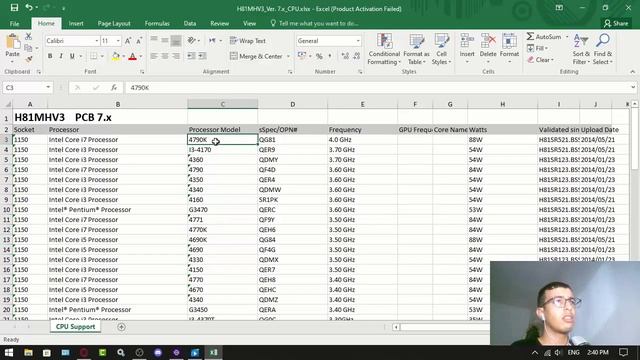Click the Insert cells icon

pos(467,41)
